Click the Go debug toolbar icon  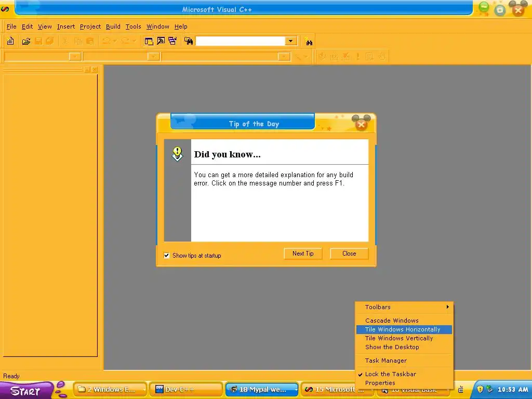369,56
